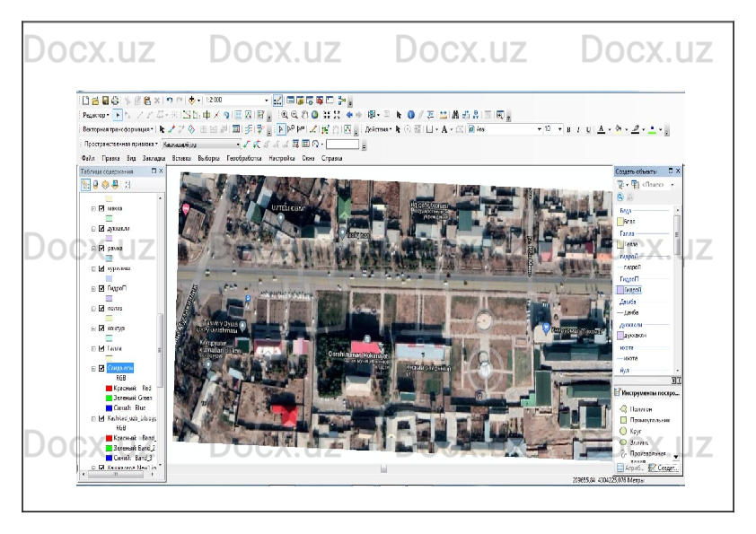Collapse the ГидроП layer tree node
This screenshot has width=756, height=534.
pyautogui.click(x=92, y=288)
